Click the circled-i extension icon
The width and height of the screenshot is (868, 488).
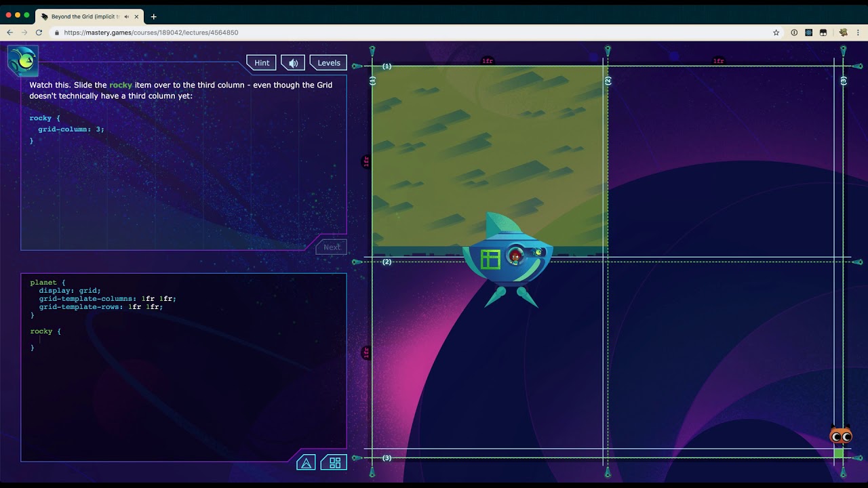point(794,32)
